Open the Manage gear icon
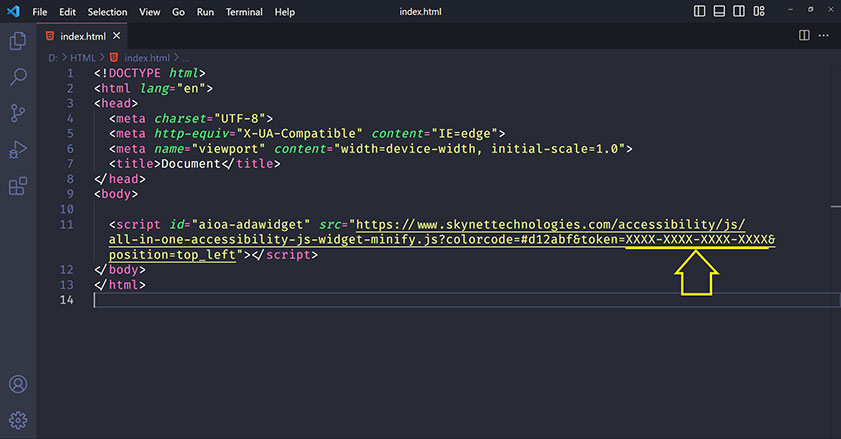Image resolution: width=841 pixels, height=439 pixels. pos(17,419)
